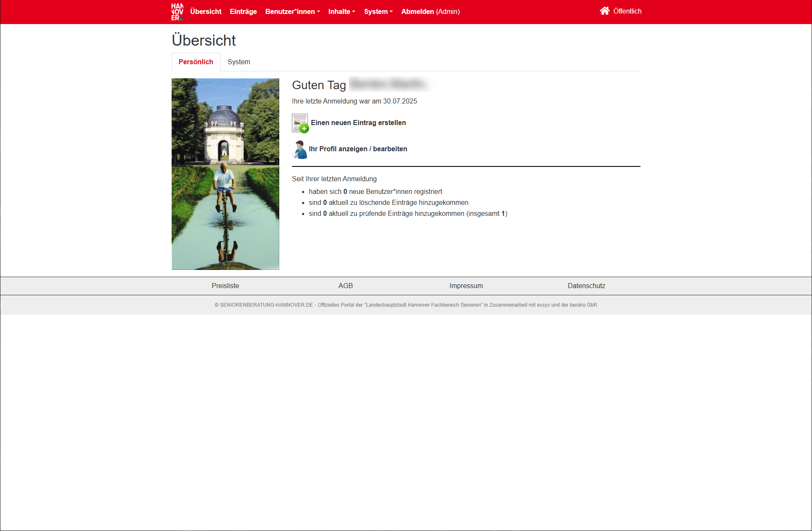Navigate to Einträge in the navbar
Screen dimensions: 812x531
(x=243, y=11)
